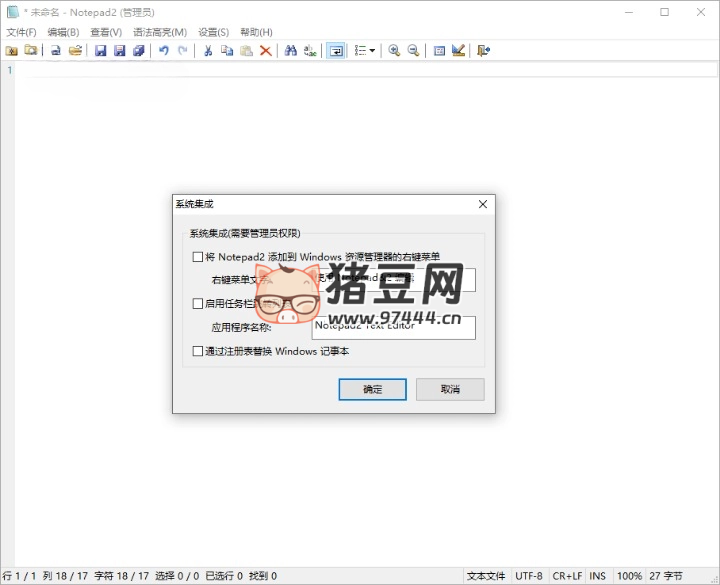
Task: Click the 取消 button
Action: [450, 389]
